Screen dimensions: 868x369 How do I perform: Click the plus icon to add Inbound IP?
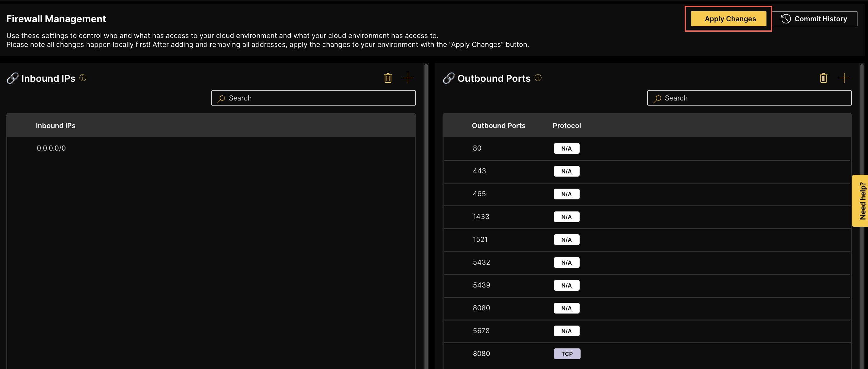(x=408, y=78)
